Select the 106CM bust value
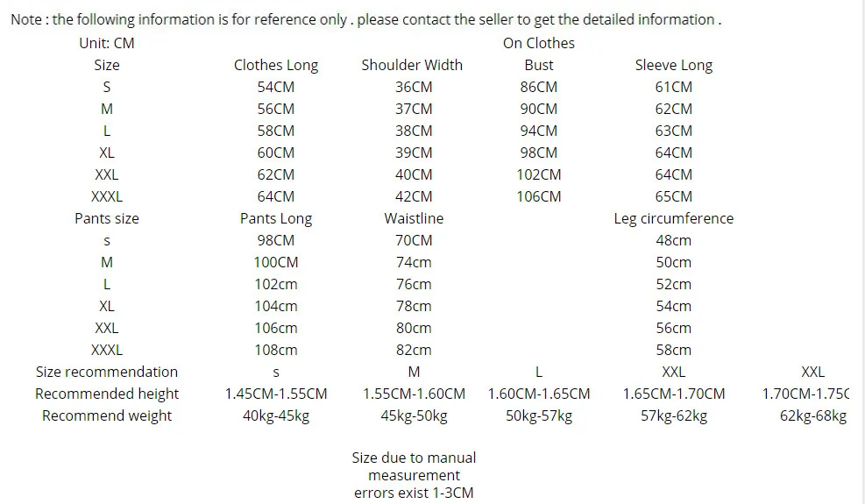The height and width of the screenshot is (504, 865). (x=539, y=196)
